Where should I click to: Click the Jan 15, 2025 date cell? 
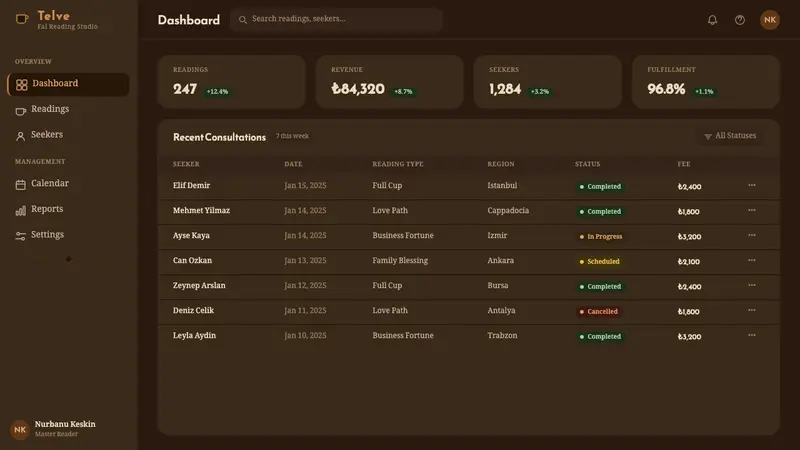click(305, 185)
